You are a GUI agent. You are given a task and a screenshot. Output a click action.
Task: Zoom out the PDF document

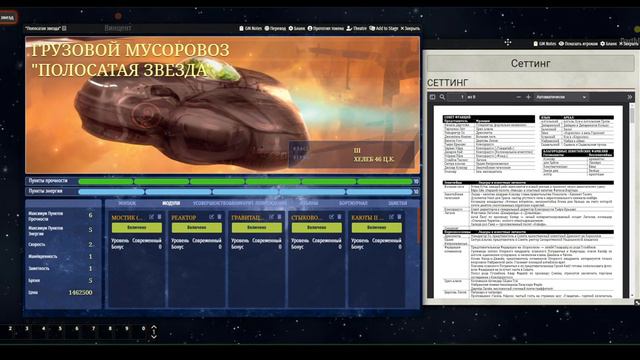(x=518, y=97)
